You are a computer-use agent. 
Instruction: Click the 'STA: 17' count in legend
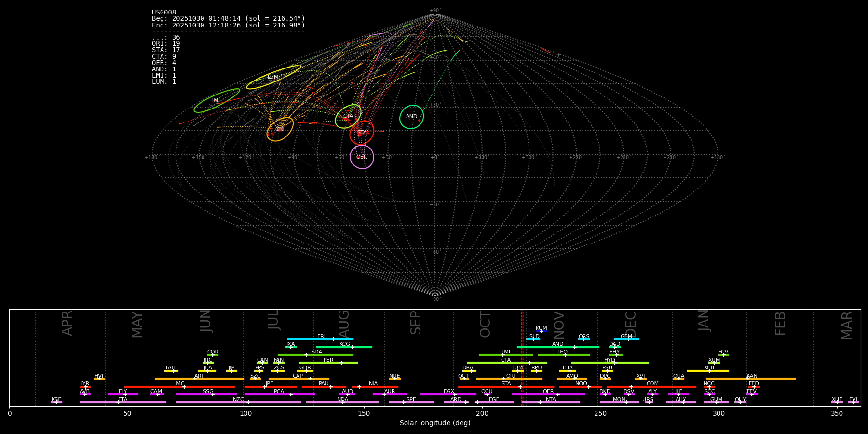pos(166,50)
